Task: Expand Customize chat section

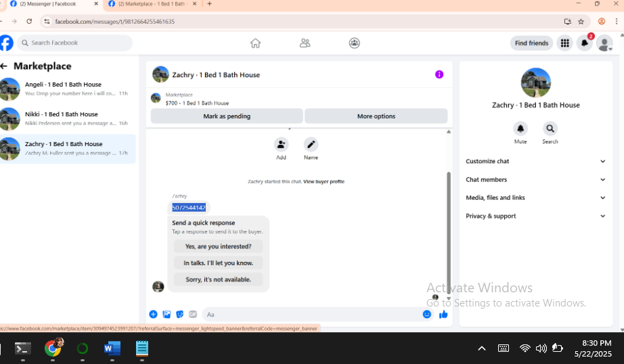Action: 535,161
